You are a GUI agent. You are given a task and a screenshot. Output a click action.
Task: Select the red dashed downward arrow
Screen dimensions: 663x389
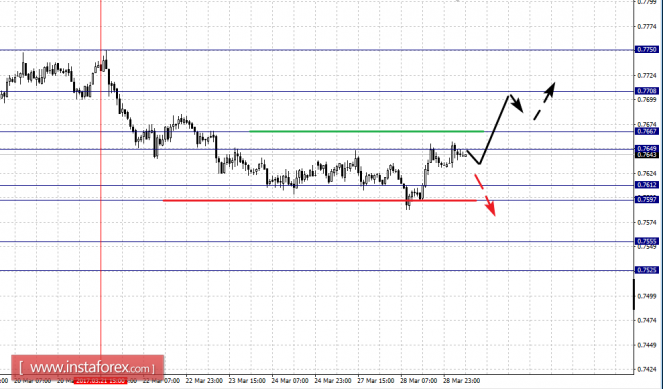tap(485, 194)
